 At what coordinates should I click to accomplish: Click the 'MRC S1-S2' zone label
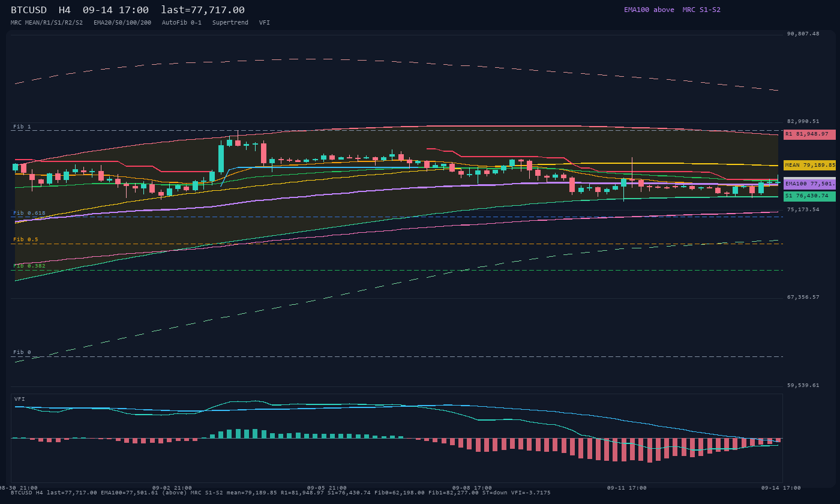(x=701, y=10)
